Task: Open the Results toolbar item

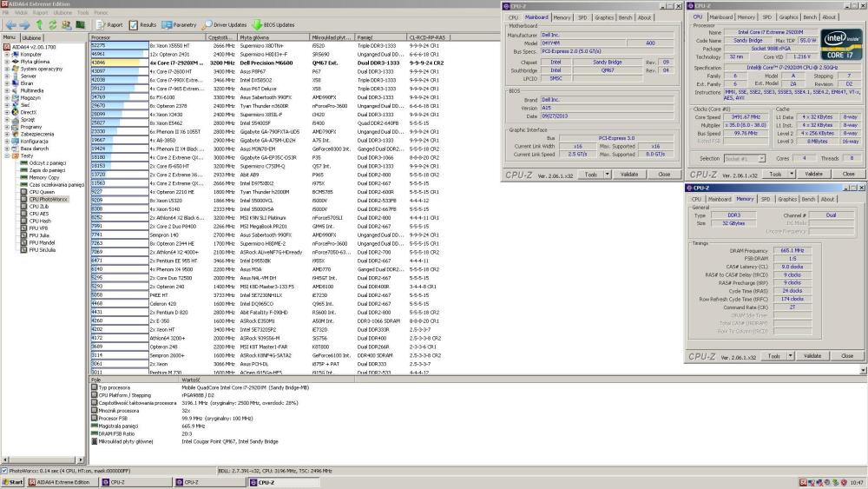Action: pyautogui.click(x=143, y=25)
